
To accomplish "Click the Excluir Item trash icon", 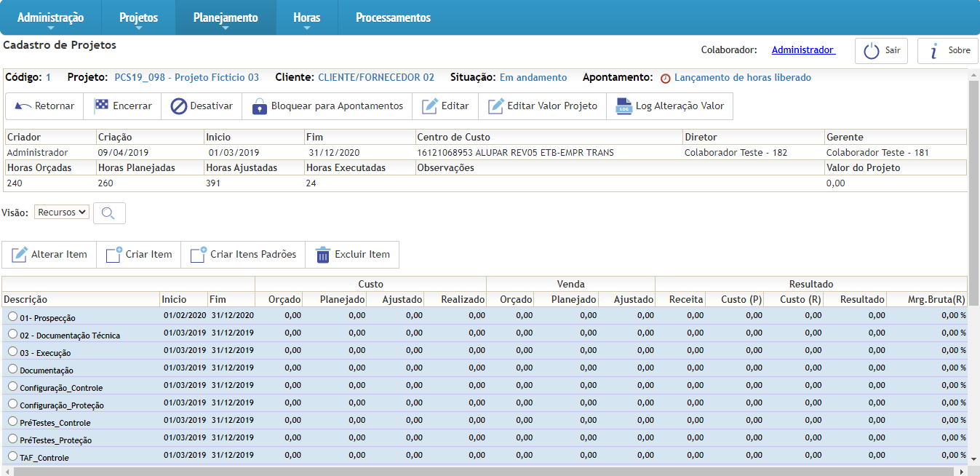I will pos(323,255).
